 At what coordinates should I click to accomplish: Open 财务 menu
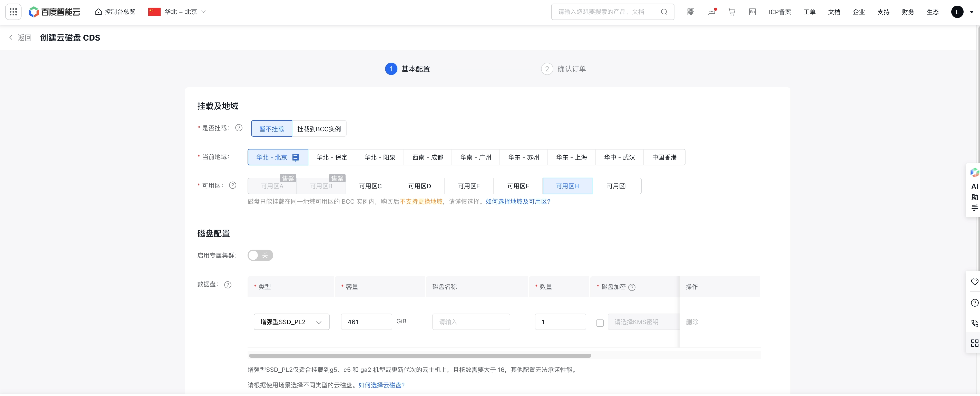pos(908,12)
